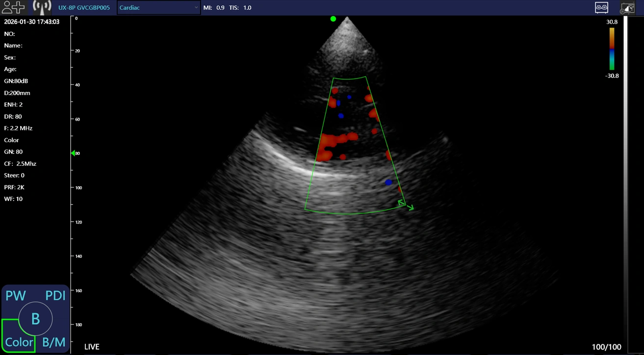Click the PRF: 2K parameter
This screenshot has width=644, height=355.
tap(14, 187)
